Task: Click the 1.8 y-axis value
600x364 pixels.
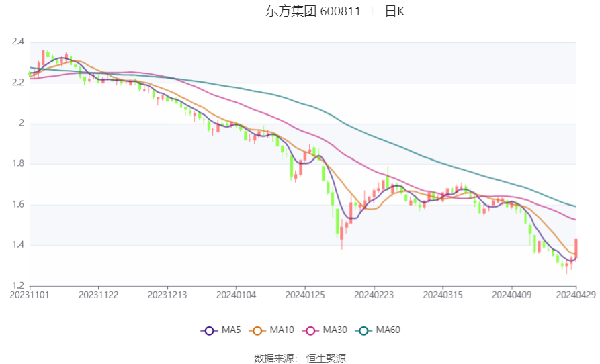Action: (x=18, y=164)
